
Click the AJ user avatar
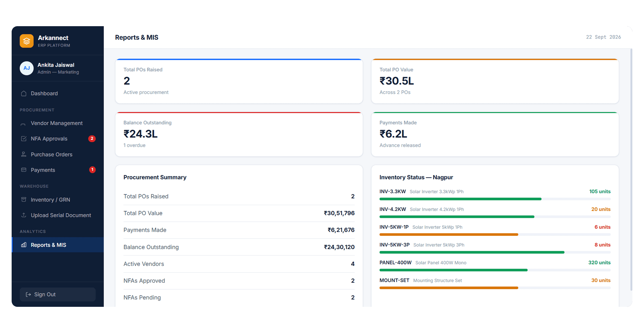(26, 68)
